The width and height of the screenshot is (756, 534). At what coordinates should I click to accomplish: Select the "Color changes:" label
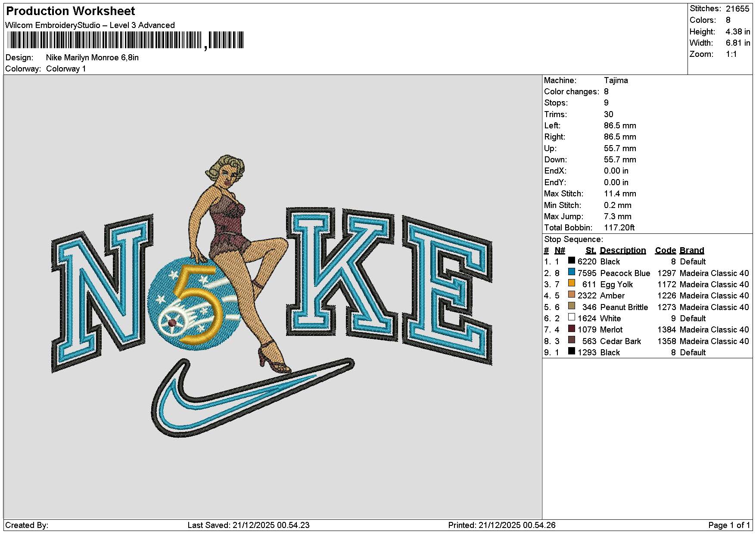point(572,92)
